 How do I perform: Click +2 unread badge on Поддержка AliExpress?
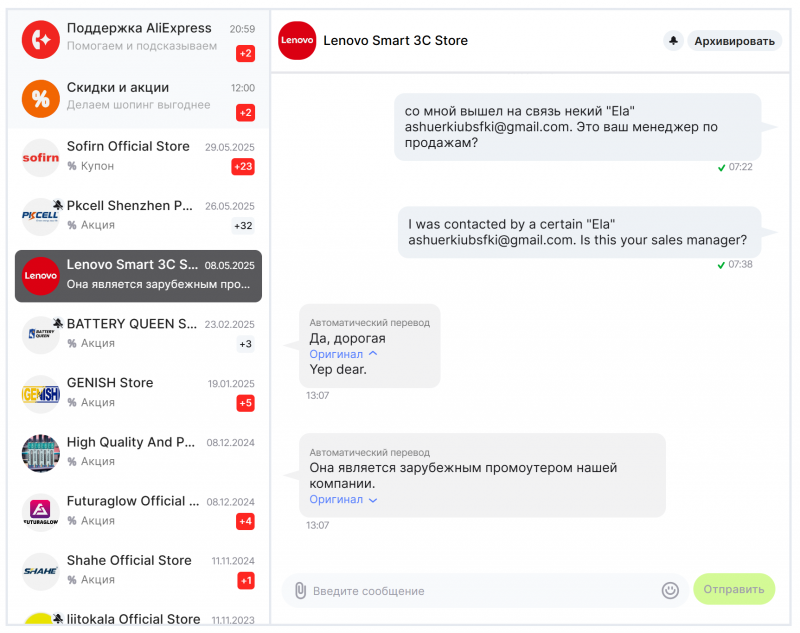245,54
